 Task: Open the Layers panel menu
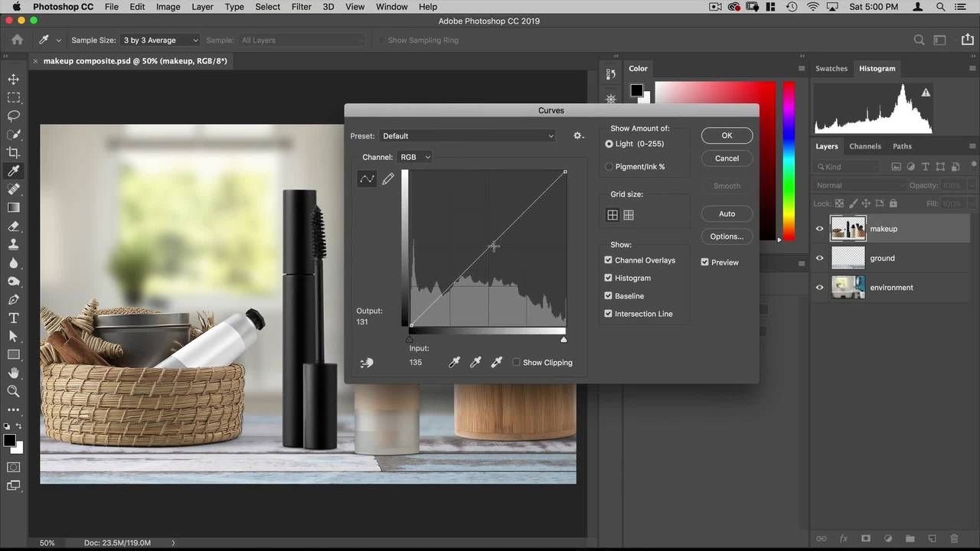(x=972, y=146)
